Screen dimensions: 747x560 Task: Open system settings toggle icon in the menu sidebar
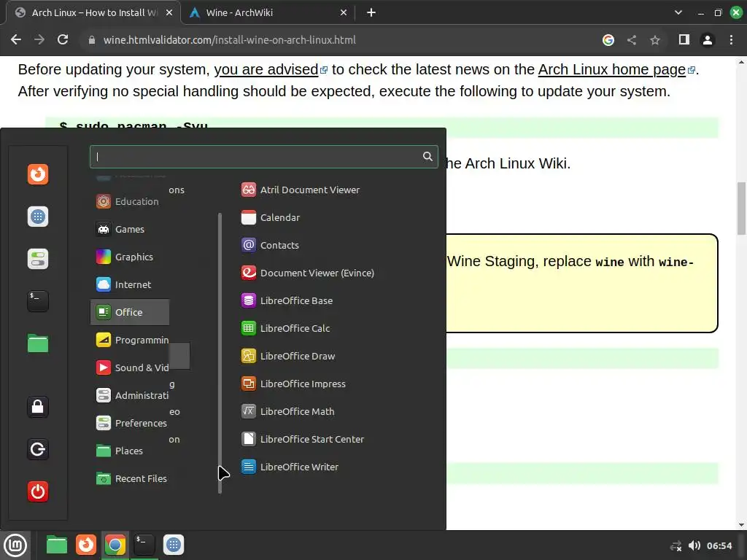(x=38, y=259)
